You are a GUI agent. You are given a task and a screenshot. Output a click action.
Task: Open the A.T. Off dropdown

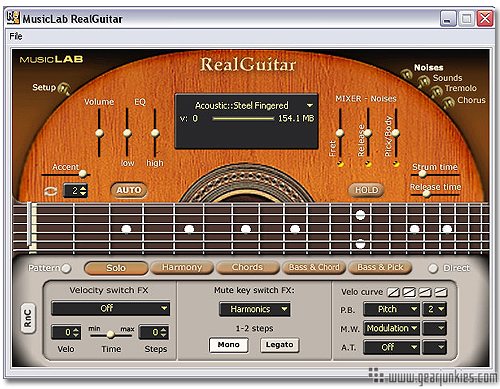click(391, 347)
